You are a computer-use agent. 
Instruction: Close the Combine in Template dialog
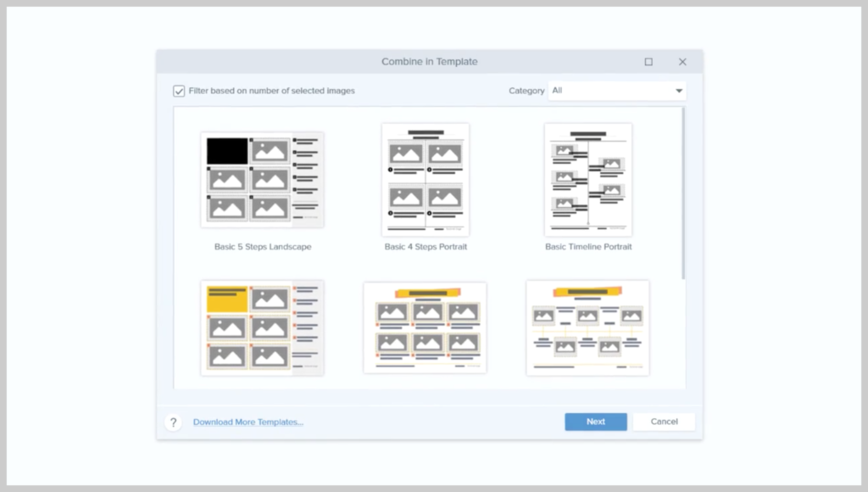[682, 62]
